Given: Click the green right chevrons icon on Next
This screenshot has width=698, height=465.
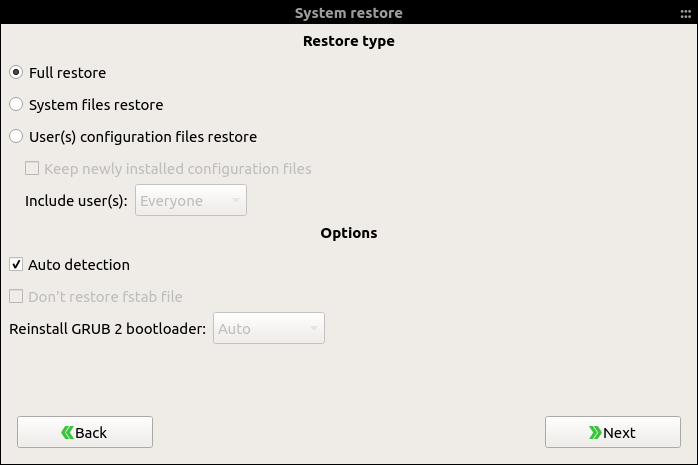Looking at the screenshot, I should (x=595, y=433).
